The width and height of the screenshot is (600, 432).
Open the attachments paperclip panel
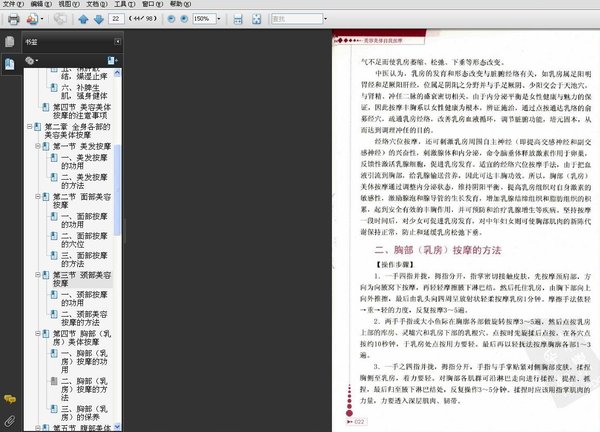point(9,421)
